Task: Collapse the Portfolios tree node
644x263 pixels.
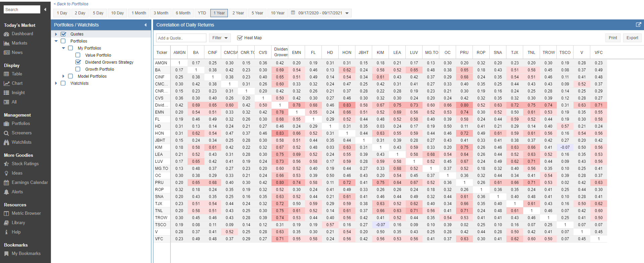Action: pos(56,41)
